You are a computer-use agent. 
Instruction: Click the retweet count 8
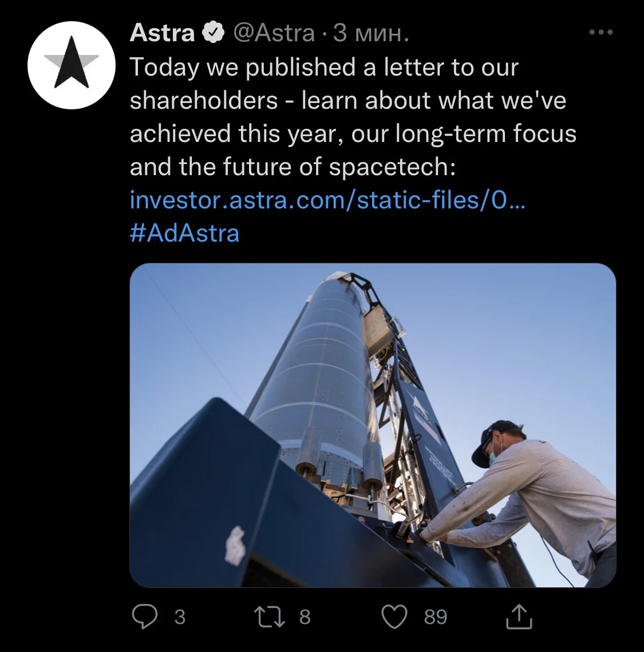[x=305, y=617]
